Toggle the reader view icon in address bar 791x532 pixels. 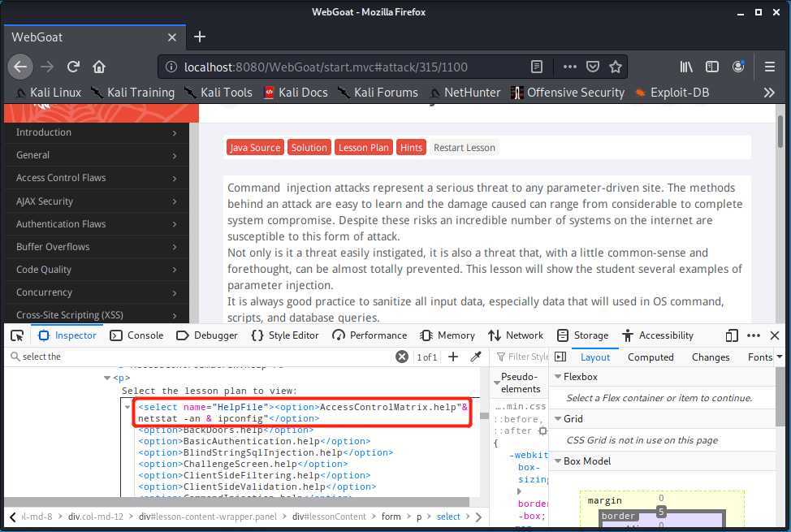tap(537, 67)
